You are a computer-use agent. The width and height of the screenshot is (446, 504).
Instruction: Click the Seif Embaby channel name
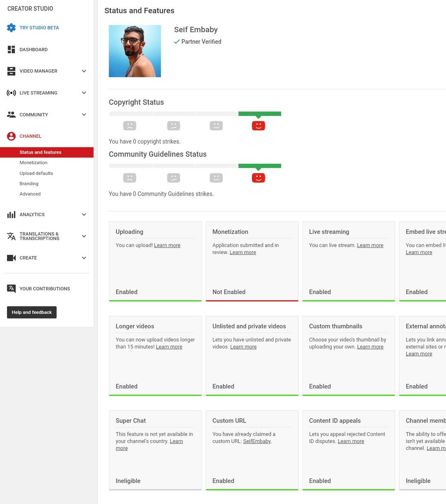196,30
